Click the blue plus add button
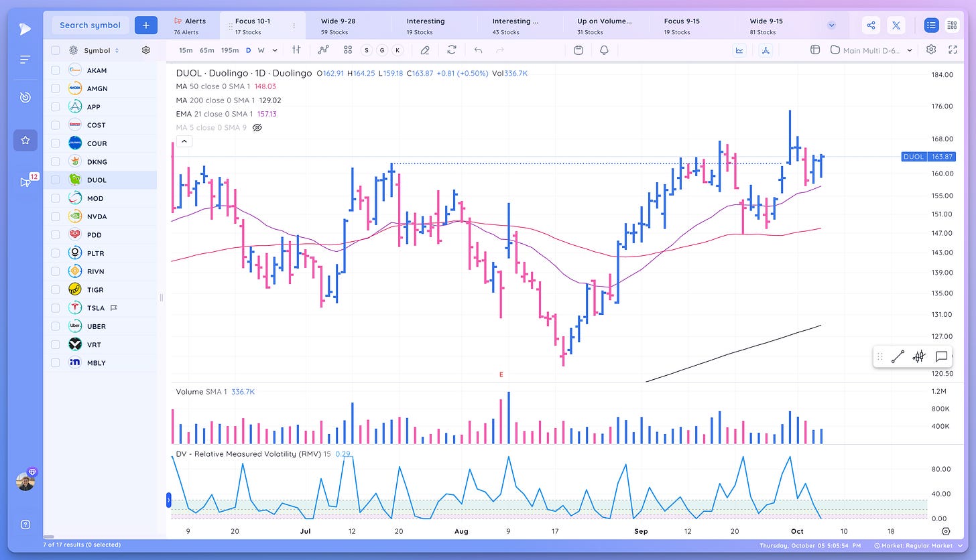The height and width of the screenshot is (560, 976). point(145,25)
